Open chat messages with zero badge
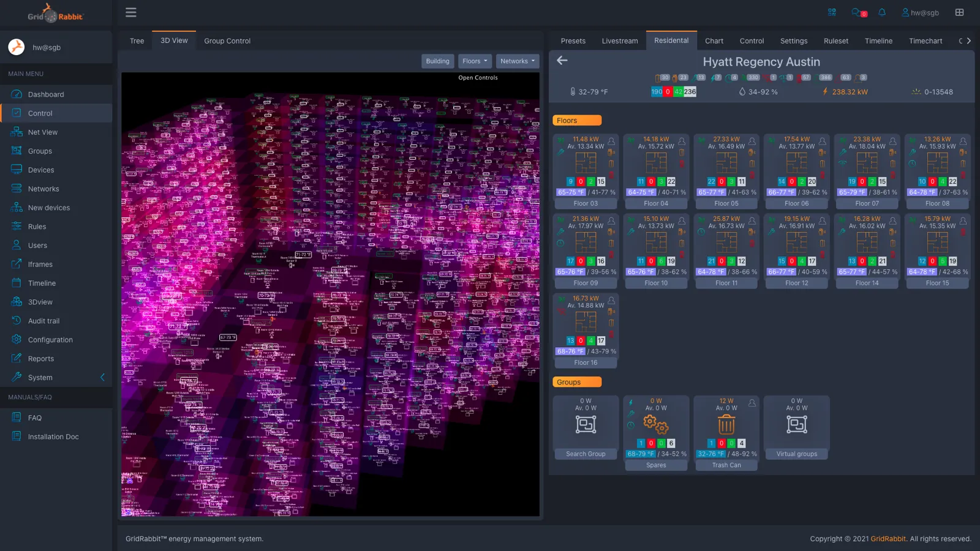 [859, 12]
